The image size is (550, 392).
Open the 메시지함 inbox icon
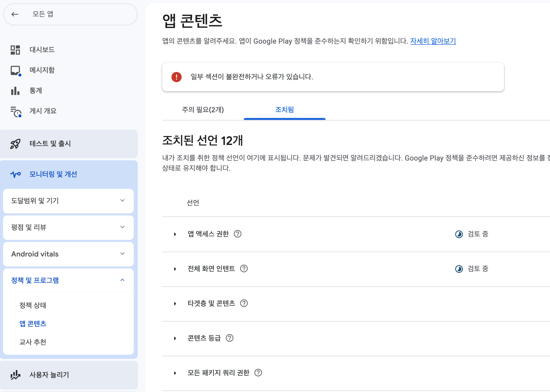click(x=15, y=70)
